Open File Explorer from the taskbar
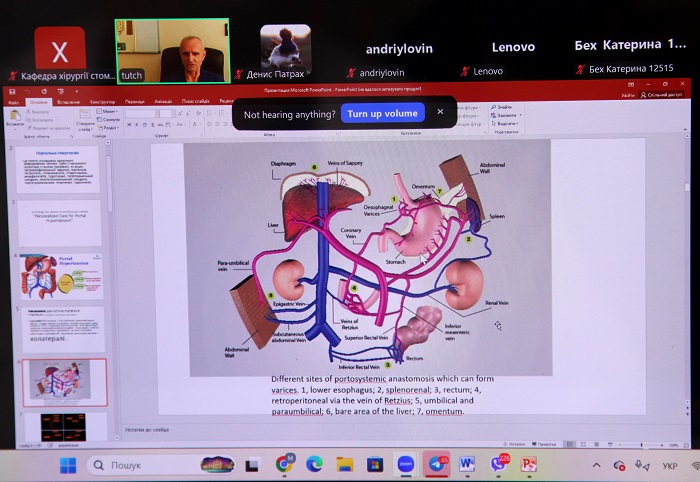 pos(345,464)
